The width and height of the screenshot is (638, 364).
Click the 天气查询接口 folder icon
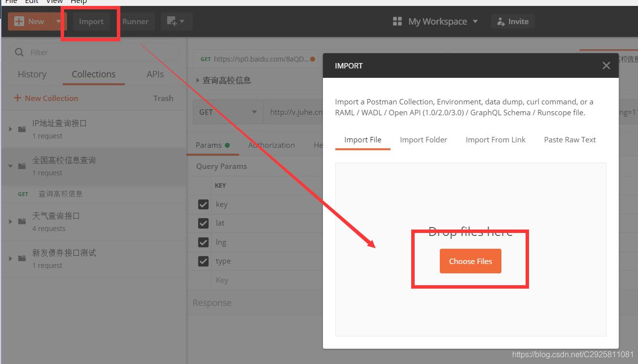click(x=22, y=222)
